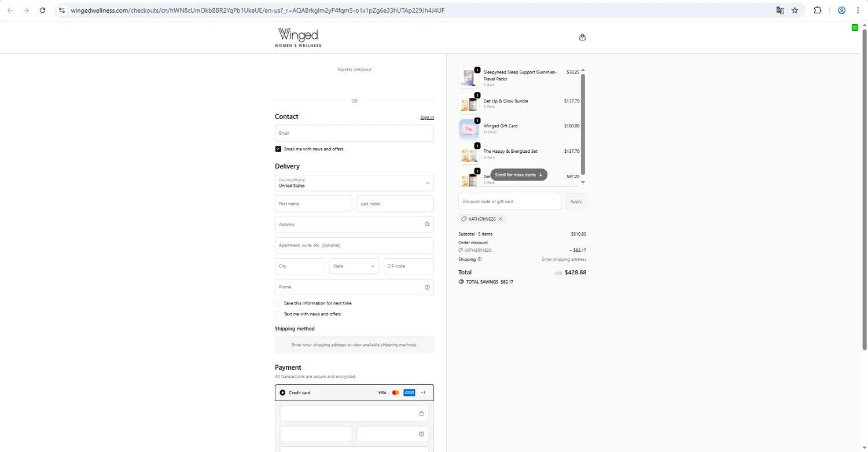
Task: Click The Happy & Energized Set thumbnail
Action: point(469,154)
